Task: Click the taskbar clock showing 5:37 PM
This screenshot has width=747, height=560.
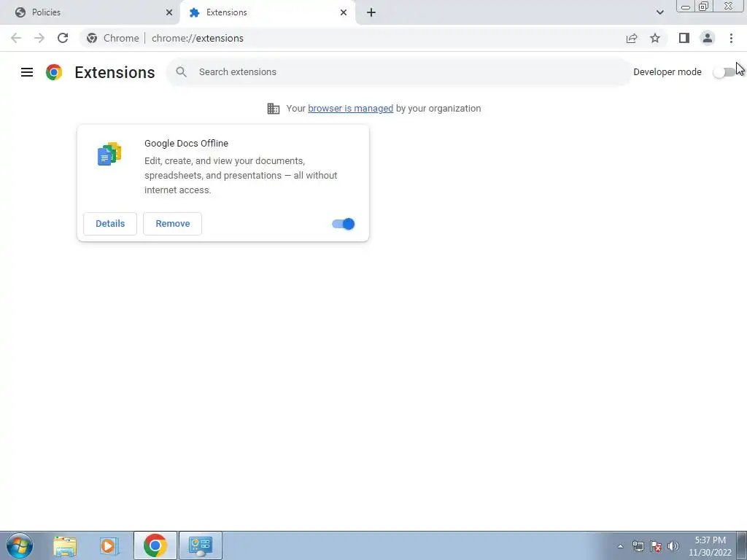Action: pyautogui.click(x=710, y=546)
